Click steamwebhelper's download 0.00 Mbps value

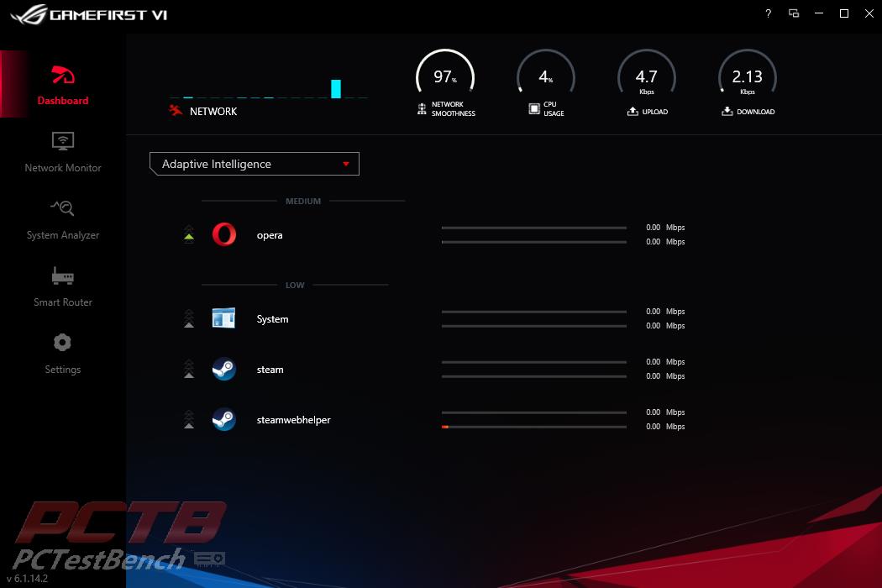click(665, 427)
